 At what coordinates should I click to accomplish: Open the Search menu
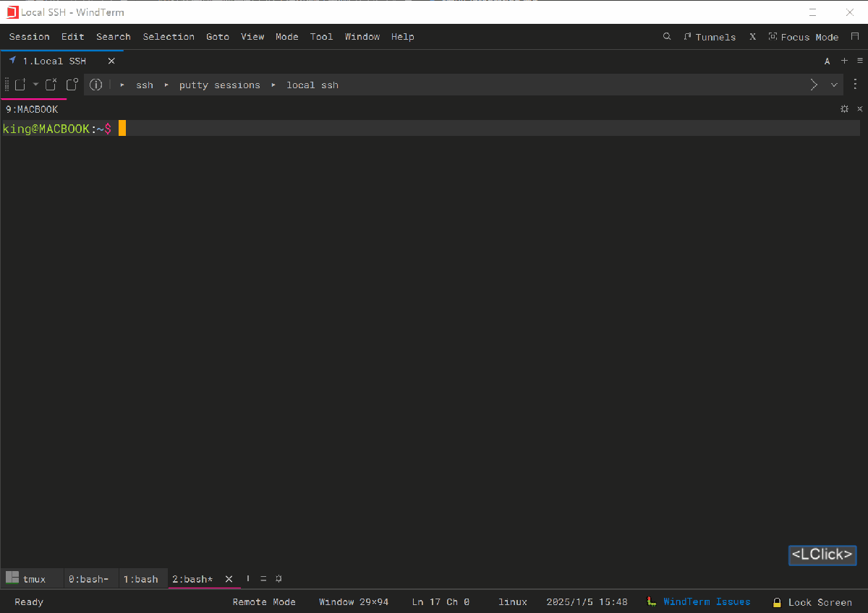pos(114,37)
